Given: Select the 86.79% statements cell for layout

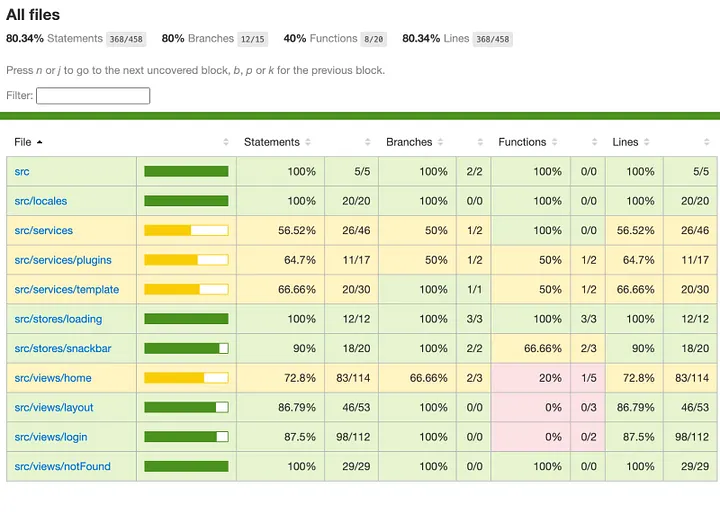Looking at the screenshot, I should (x=281, y=407).
